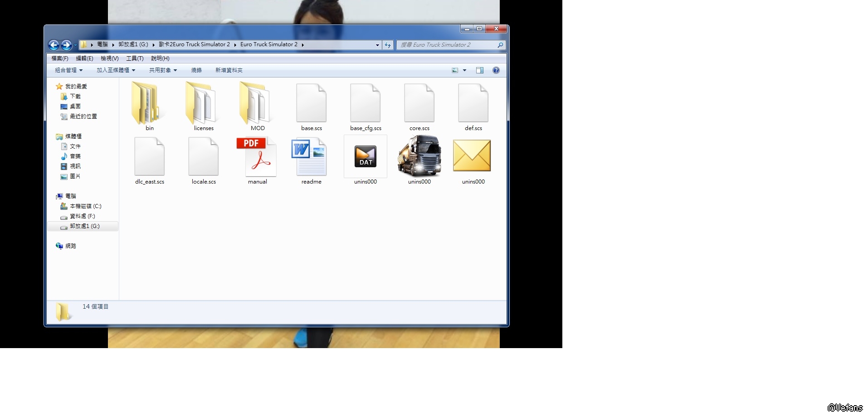Screen dimensions: 868x417
Task: Open the bin folder
Action: point(149,104)
